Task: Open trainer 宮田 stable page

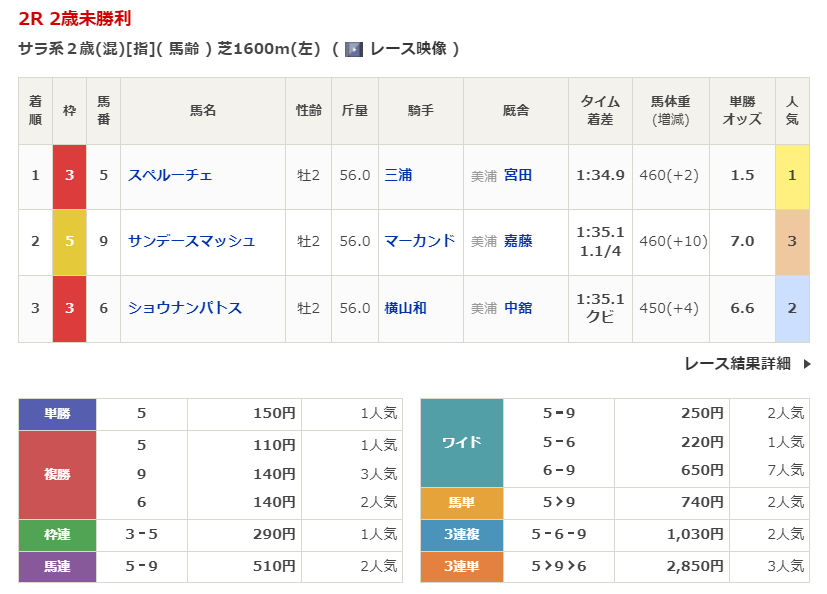Action: click(518, 175)
